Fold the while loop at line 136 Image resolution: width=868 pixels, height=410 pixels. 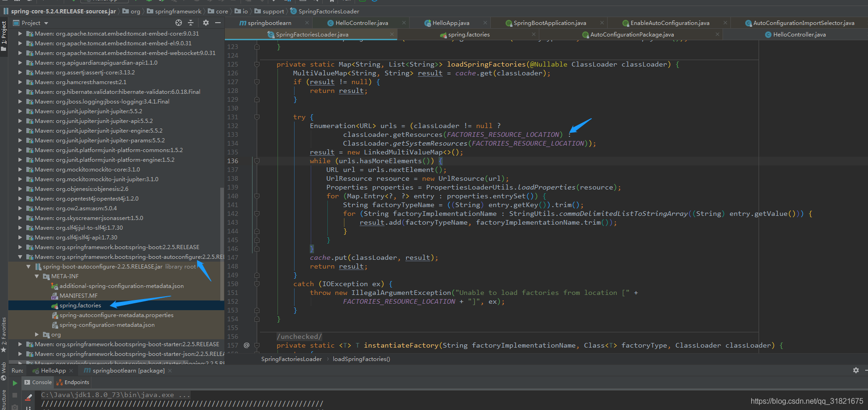[x=257, y=161]
